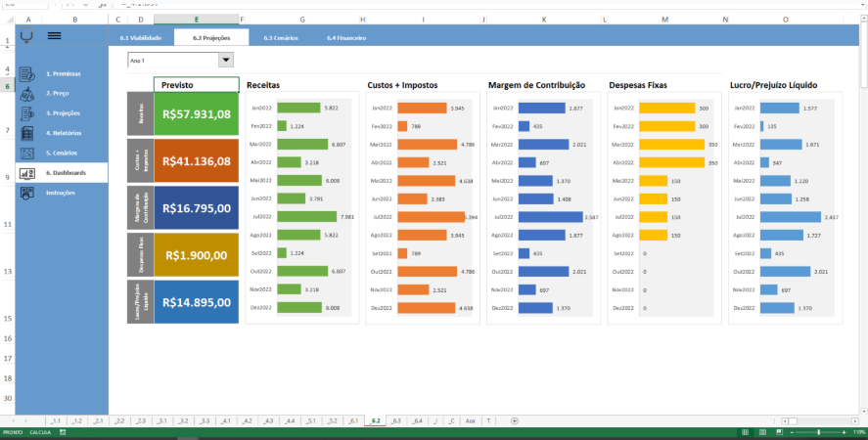Click the macro record status bar icon

tap(64, 432)
